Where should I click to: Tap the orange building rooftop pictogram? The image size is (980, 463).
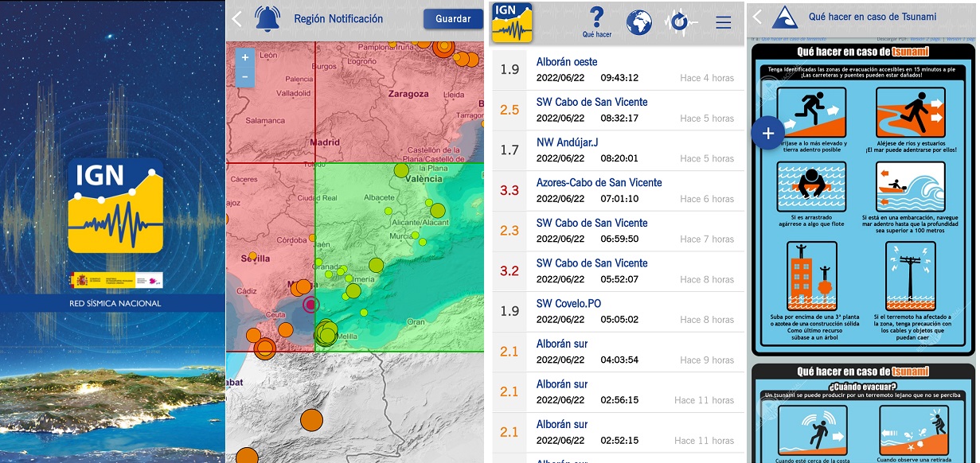tap(810, 275)
